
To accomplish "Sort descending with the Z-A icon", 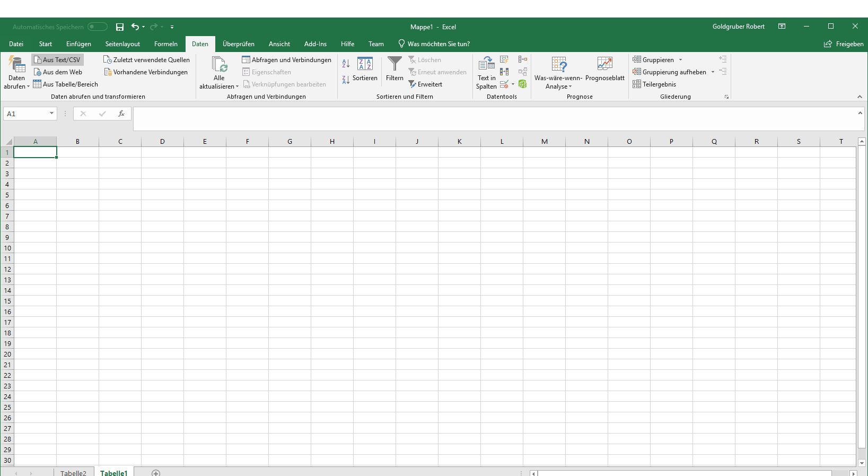I will point(346,80).
